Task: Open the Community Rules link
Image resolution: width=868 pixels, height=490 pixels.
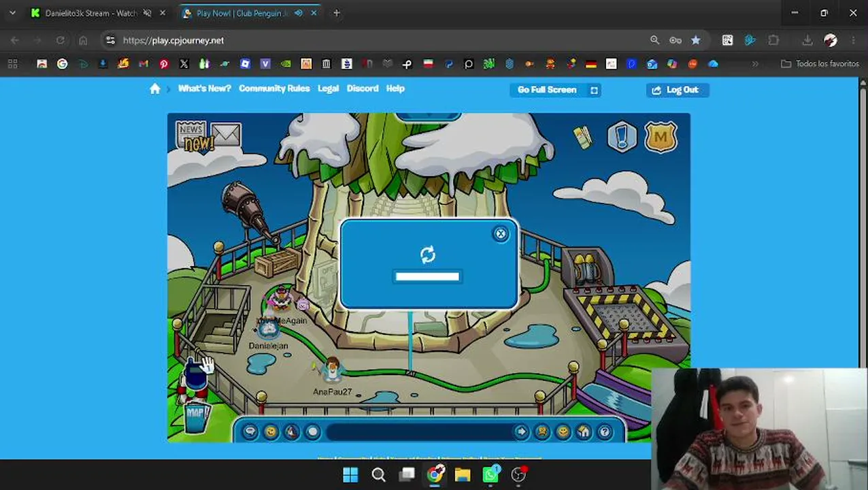Action: coord(274,88)
